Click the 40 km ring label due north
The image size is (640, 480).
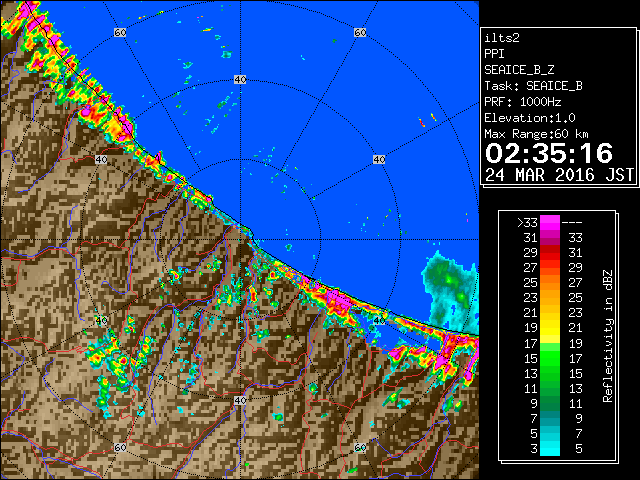[240, 80]
